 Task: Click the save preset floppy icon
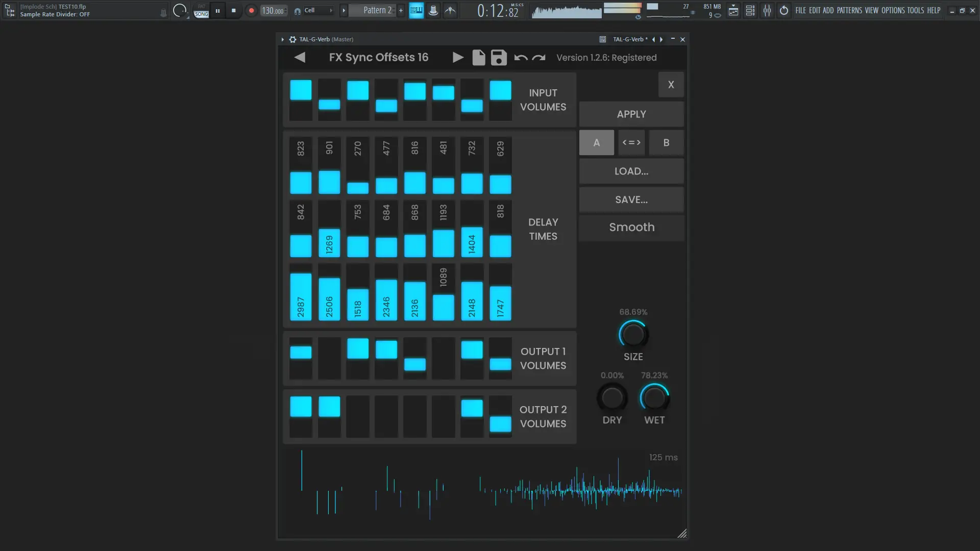(x=499, y=58)
